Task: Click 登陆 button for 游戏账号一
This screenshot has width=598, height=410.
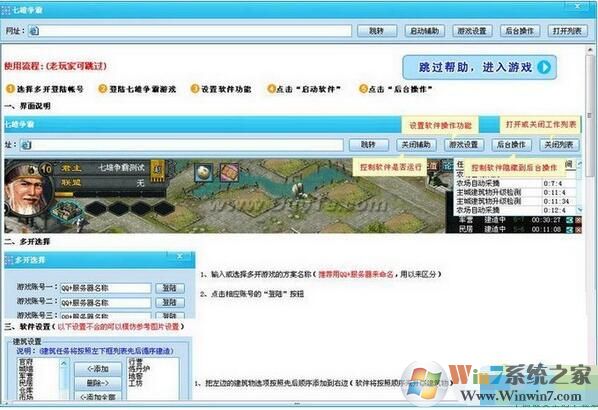Action: [x=170, y=288]
